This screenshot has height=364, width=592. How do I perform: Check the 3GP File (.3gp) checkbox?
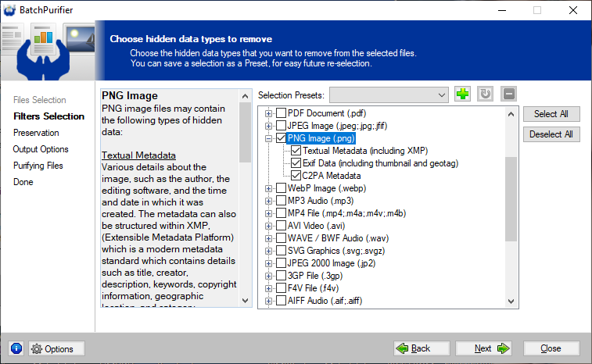(x=281, y=276)
